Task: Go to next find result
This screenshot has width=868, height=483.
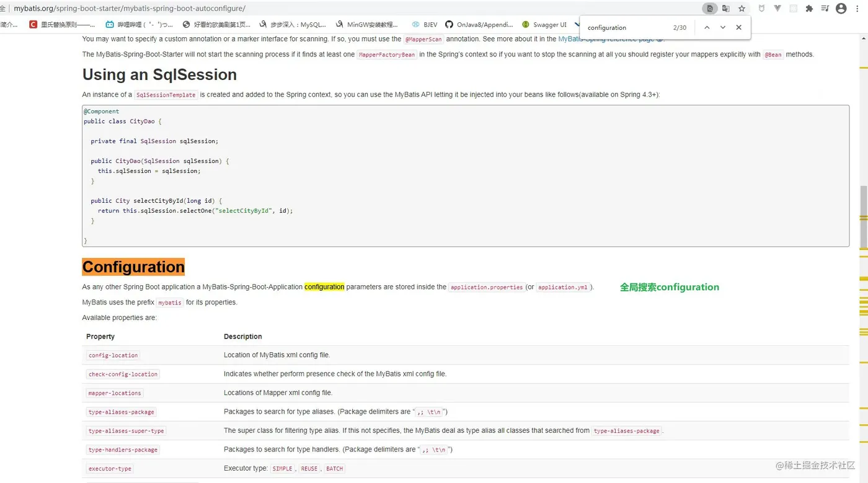Action: coord(723,27)
